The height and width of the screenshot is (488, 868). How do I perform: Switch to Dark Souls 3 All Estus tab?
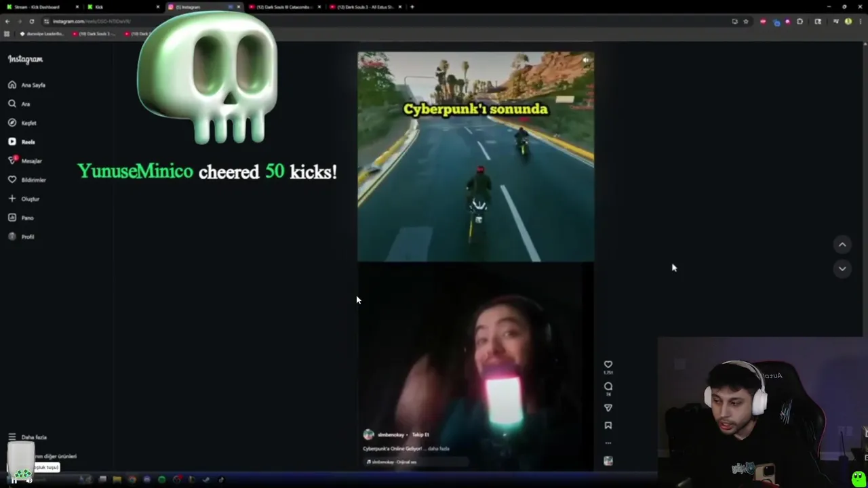[x=365, y=7]
